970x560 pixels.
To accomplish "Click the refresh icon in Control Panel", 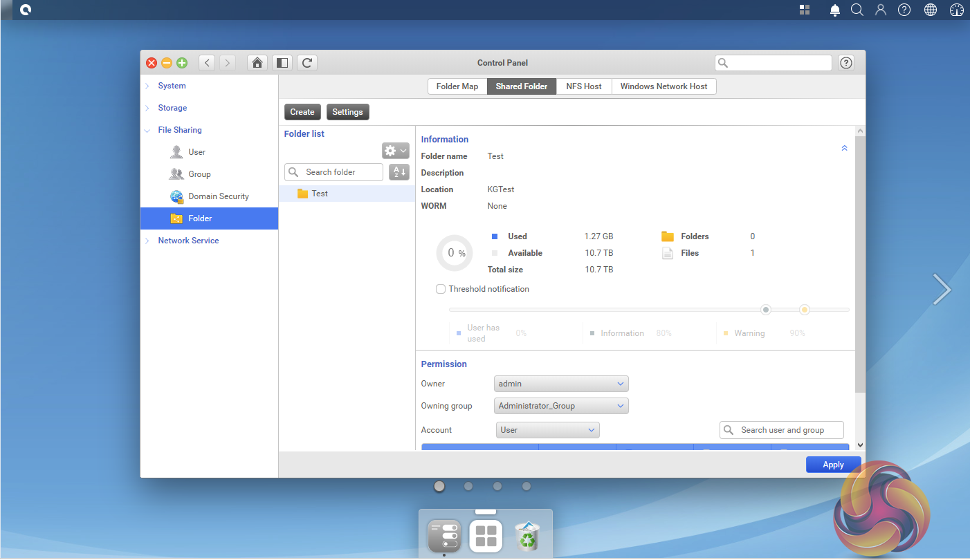I will click(307, 63).
